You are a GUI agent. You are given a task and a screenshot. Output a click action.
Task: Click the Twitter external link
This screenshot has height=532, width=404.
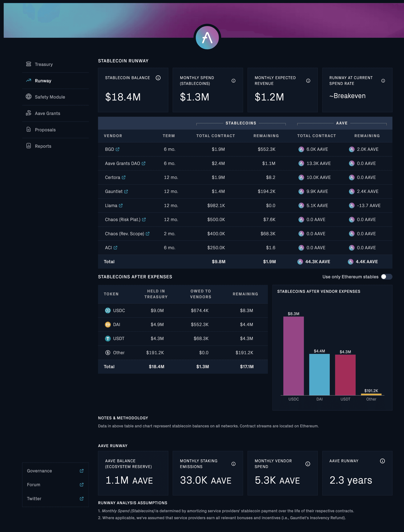point(81,498)
